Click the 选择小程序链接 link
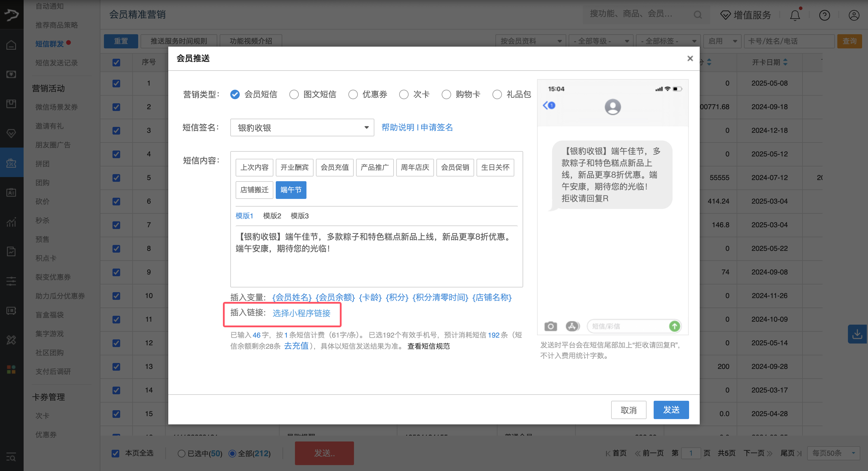 301,313
